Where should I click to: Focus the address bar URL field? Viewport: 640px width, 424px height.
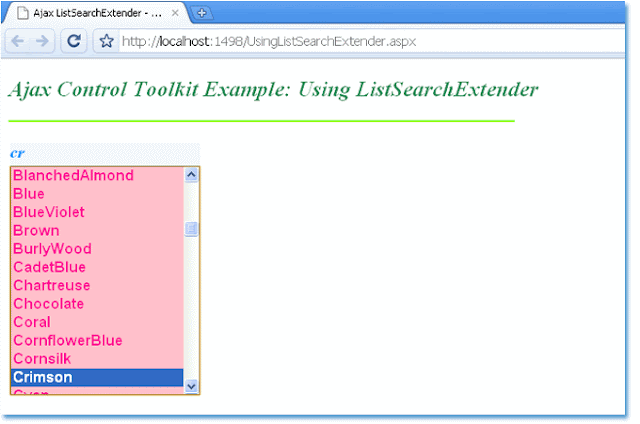371,41
